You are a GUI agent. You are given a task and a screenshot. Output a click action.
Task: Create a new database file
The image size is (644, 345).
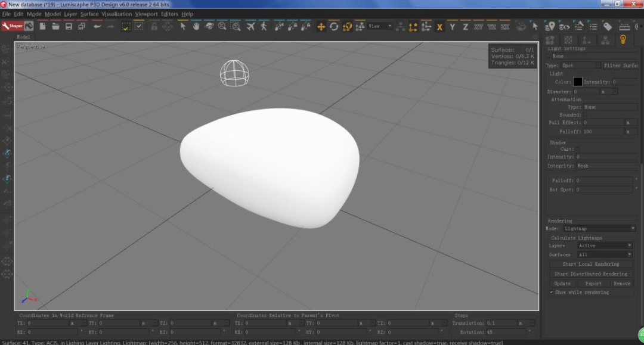point(42,26)
